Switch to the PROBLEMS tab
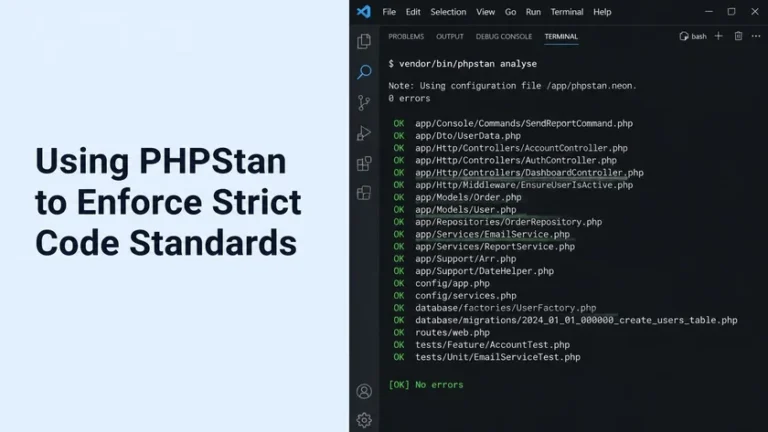The image size is (768, 432). 406,36
